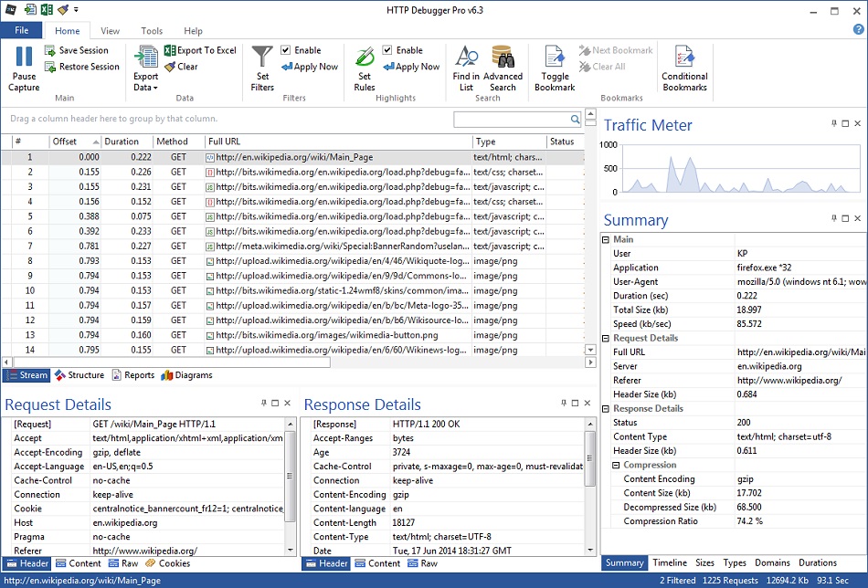This screenshot has height=588, width=868.
Task: Click the Excel icon in quick access toolbar
Action: pyautogui.click(x=47, y=9)
